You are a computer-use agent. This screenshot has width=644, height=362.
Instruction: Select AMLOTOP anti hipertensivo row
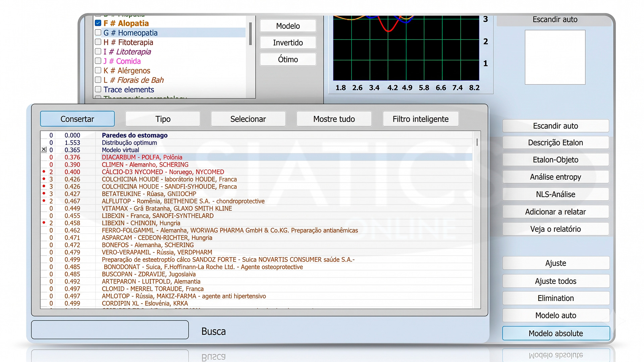click(x=257, y=296)
